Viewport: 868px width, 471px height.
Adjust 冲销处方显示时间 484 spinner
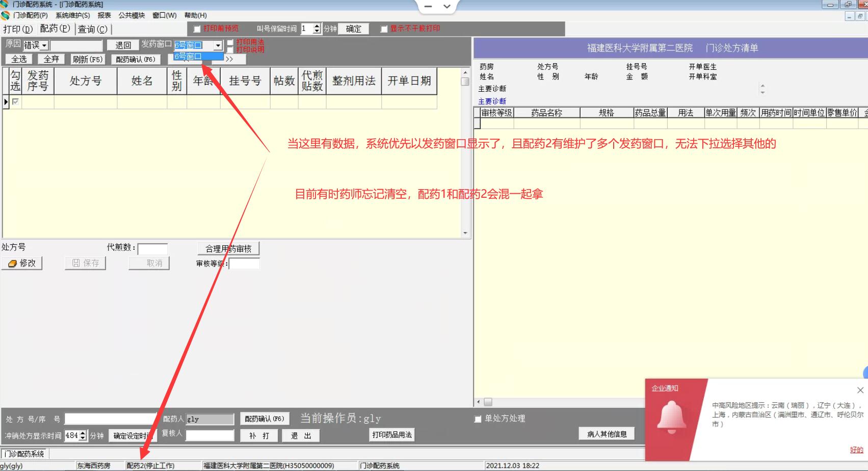point(83,436)
